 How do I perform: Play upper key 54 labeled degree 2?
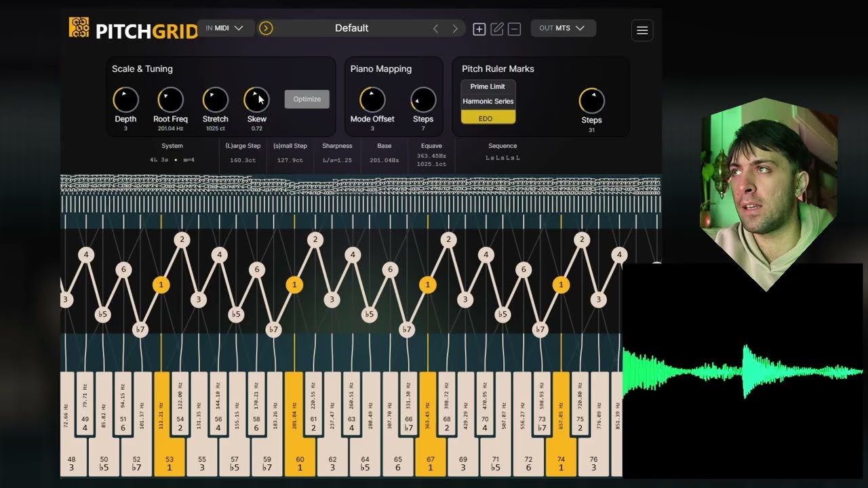tap(180, 405)
